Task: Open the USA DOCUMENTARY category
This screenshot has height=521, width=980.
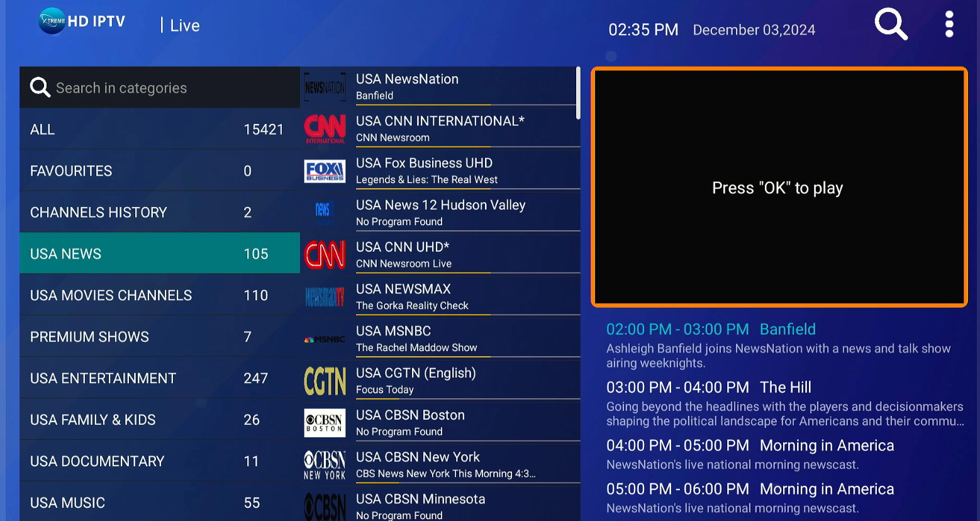Action: [x=160, y=461]
